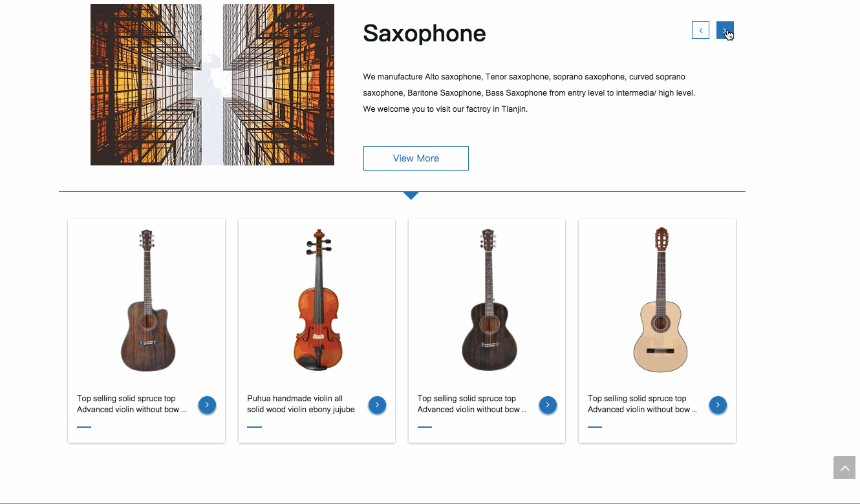
Task: Open arrow button on Puhua violin card
Action: click(x=377, y=405)
